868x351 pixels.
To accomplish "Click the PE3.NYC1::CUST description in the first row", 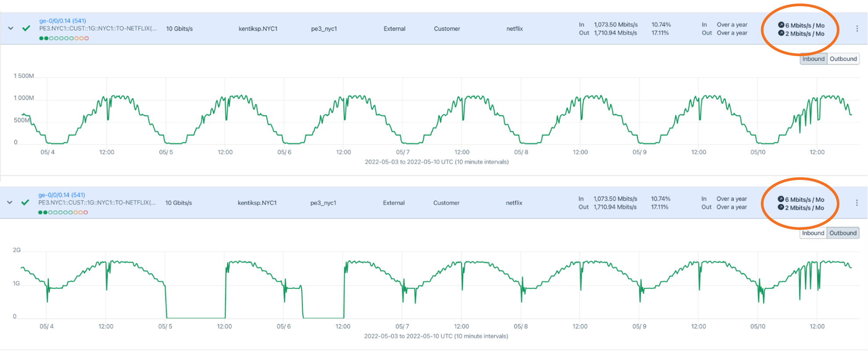I will click(x=98, y=29).
